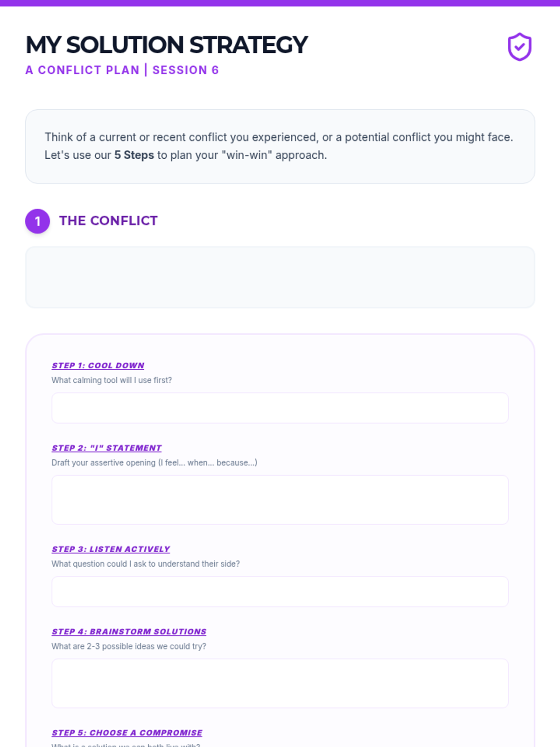
Task: Click the "My Solution Strategy" title
Action: (x=167, y=45)
